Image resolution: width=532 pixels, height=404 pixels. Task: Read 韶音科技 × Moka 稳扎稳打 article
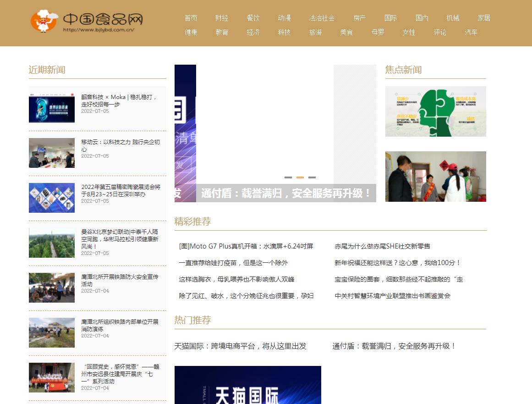119,100
